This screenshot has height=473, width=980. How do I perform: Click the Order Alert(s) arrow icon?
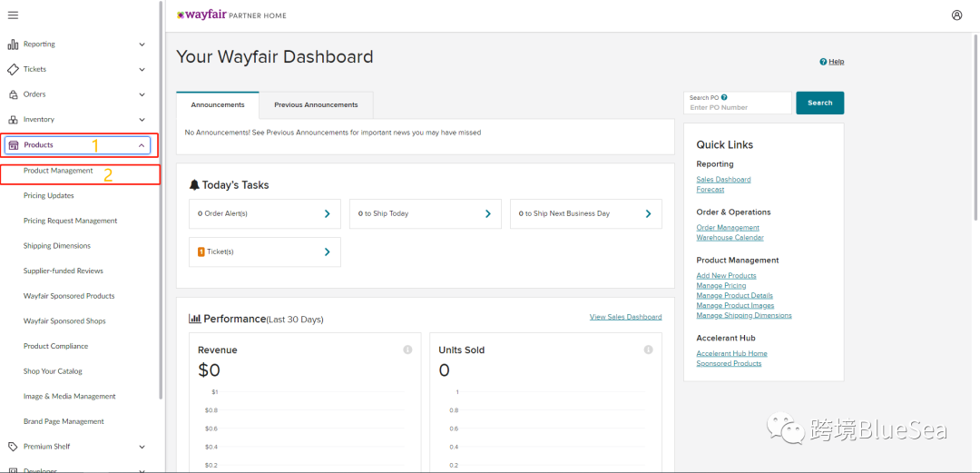(327, 214)
